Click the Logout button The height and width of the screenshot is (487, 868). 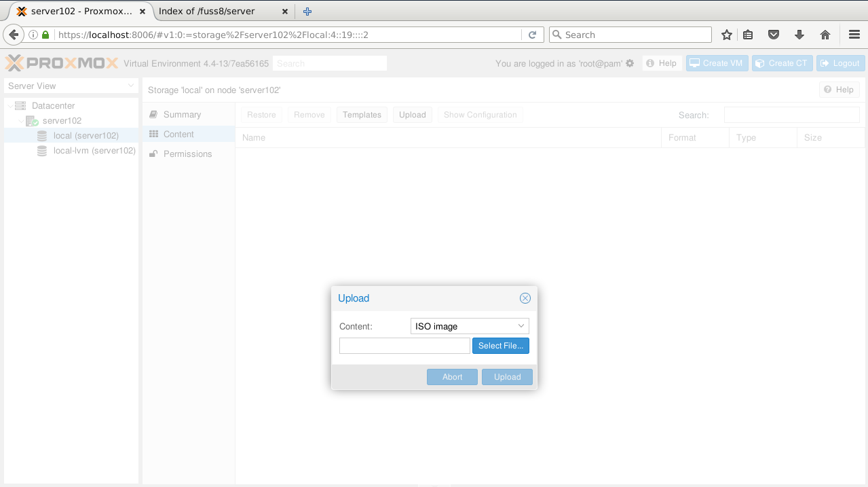[x=840, y=63]
